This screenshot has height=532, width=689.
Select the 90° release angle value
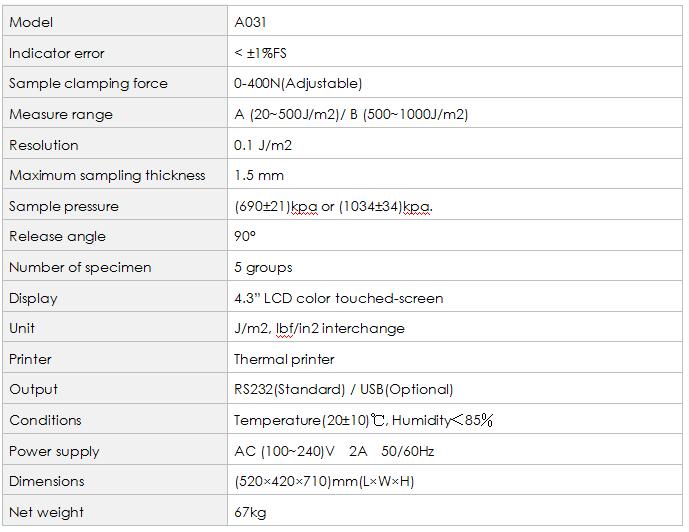245,237
